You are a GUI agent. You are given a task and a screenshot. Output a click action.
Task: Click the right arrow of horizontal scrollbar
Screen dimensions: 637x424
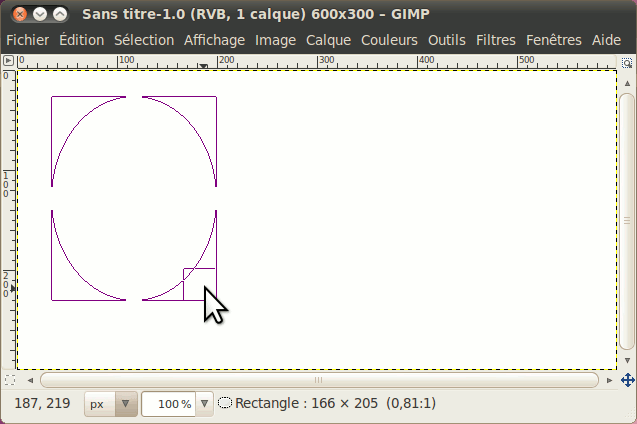point(609,380)
